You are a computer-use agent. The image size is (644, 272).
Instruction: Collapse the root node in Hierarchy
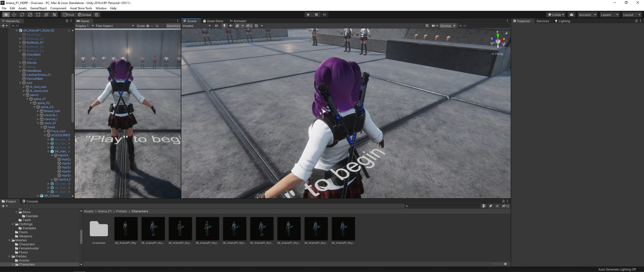click(x=20, y=83)
